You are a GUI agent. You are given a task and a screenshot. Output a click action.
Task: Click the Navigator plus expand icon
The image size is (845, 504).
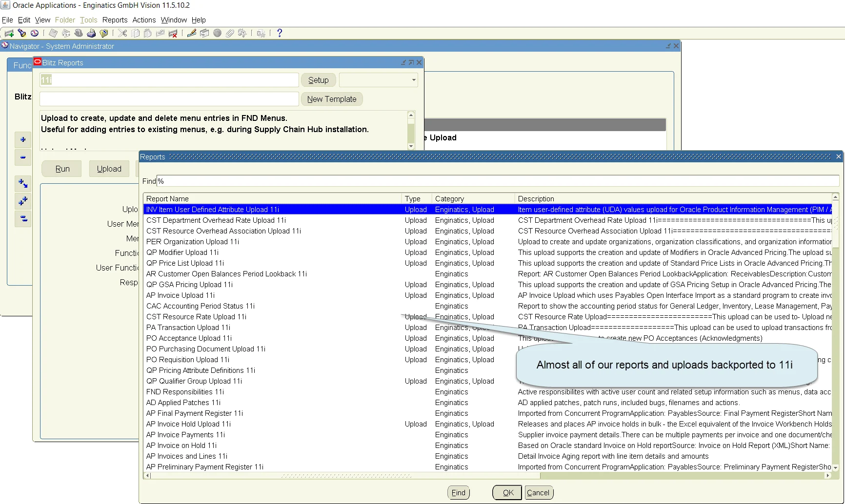23,140
